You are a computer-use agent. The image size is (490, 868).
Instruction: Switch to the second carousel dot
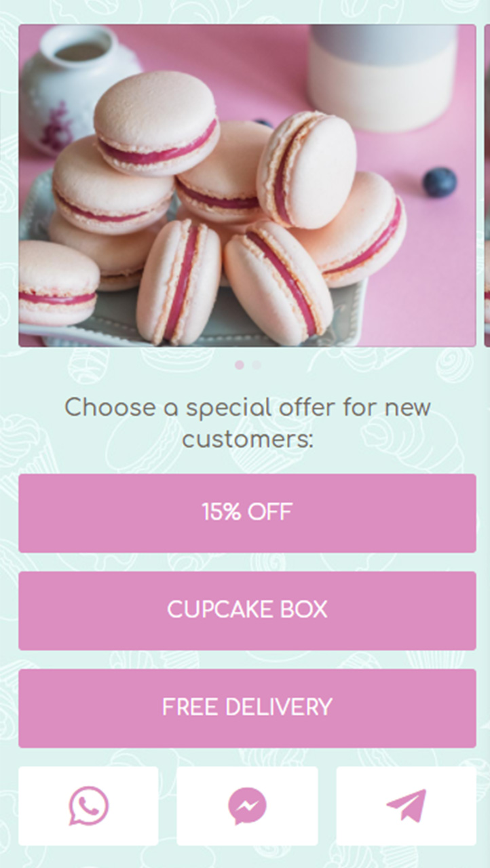click(x=257, y=365)
